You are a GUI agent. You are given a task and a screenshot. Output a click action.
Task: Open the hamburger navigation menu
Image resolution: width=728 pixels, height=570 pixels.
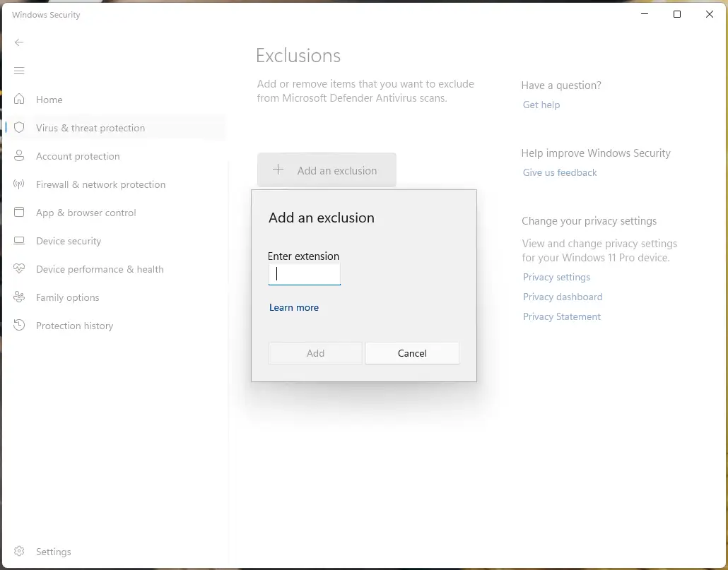pyautogui.click(x=19, y=71)
